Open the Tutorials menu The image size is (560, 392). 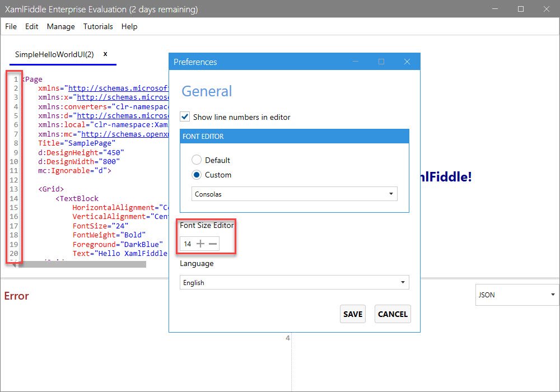click(98, 26)
